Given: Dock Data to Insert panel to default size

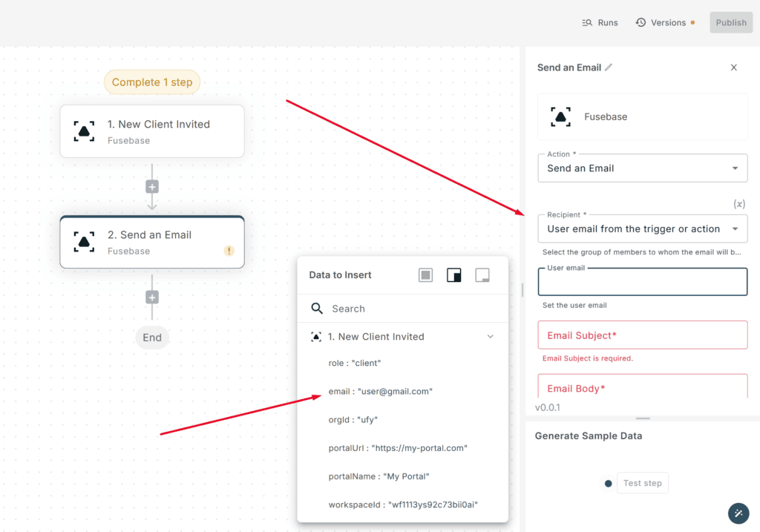Looking at the screenshot, I should click(x=453, y=275).
